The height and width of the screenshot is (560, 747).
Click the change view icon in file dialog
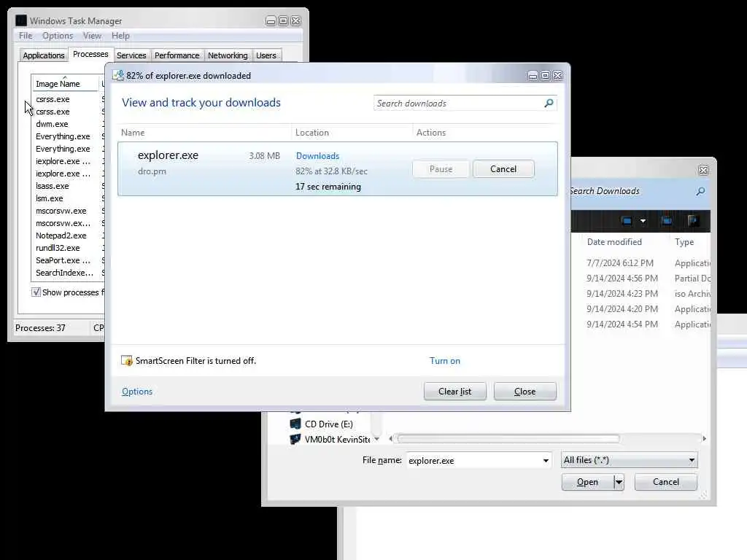pos(627,220)
